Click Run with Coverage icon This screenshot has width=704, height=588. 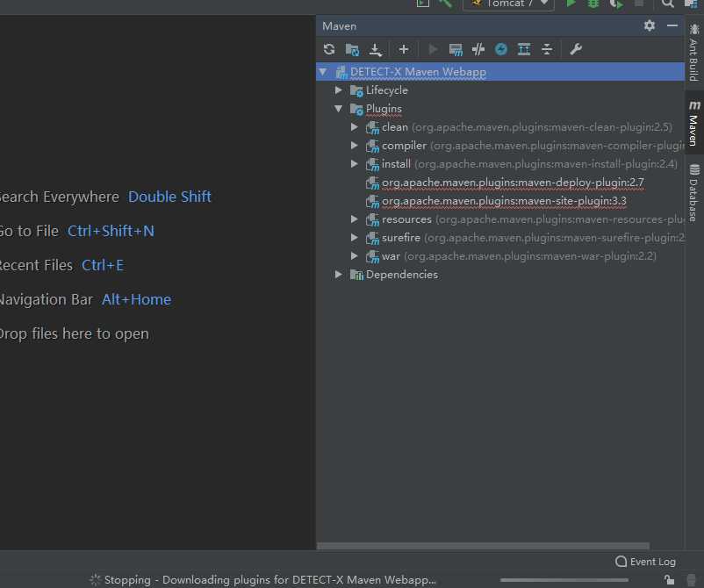coord(616,4)
